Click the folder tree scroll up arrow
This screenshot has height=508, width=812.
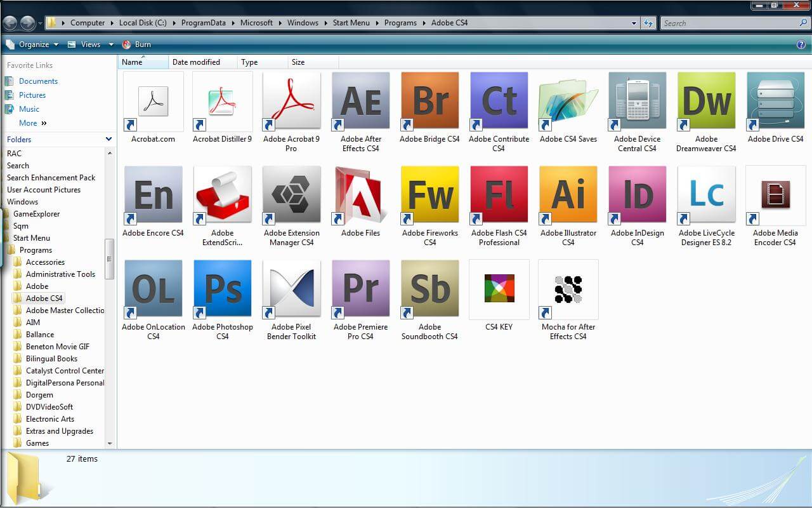(110, 153)
